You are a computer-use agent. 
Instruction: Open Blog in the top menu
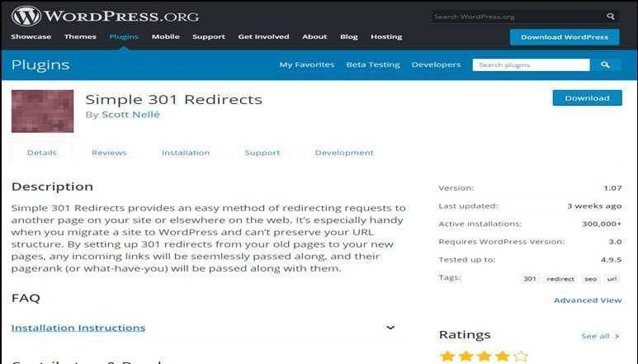tap(348, 36)
